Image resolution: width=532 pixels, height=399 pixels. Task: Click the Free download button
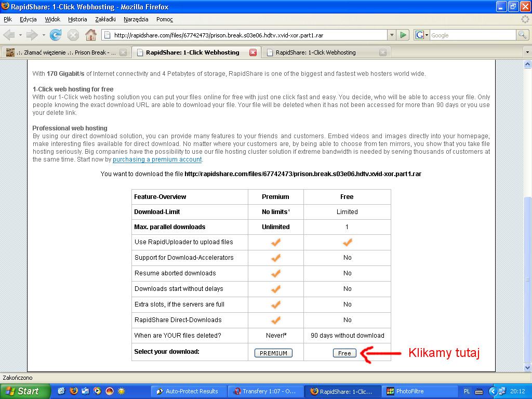tap(344, 353)
